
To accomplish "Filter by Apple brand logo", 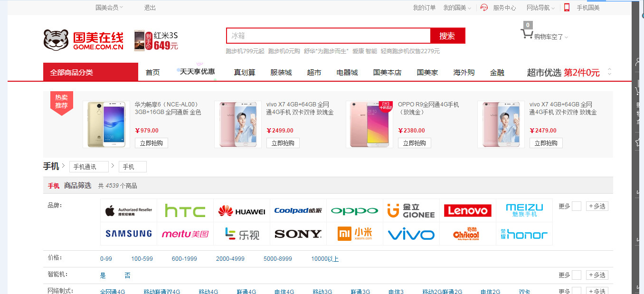I will (x=129, y=210).
